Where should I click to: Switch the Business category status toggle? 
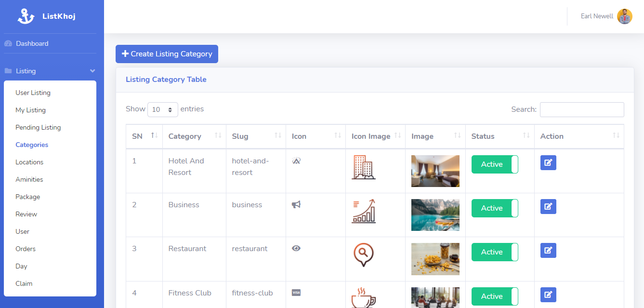point(495,208)
